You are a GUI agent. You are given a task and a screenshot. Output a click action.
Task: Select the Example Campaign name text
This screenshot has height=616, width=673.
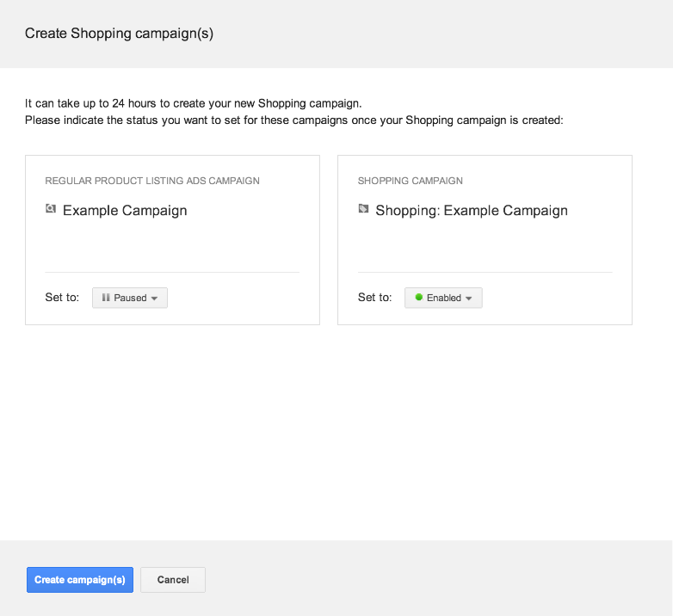coord(125,211)
